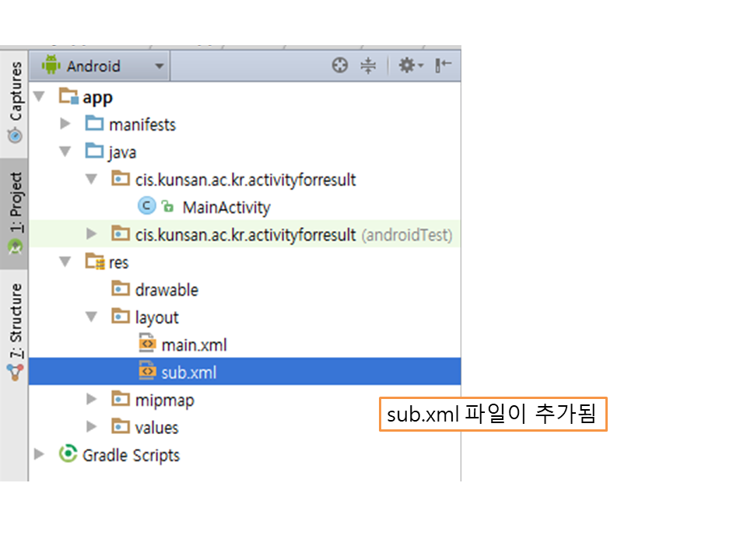Viewport: 747px width, 560px height.
Task: Click the Gradle Scripts icon
Action: [x=68, y=455]
